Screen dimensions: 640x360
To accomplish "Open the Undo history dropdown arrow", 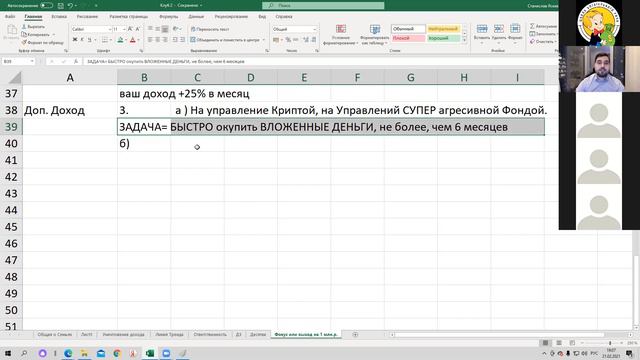I will click(76, 6).
